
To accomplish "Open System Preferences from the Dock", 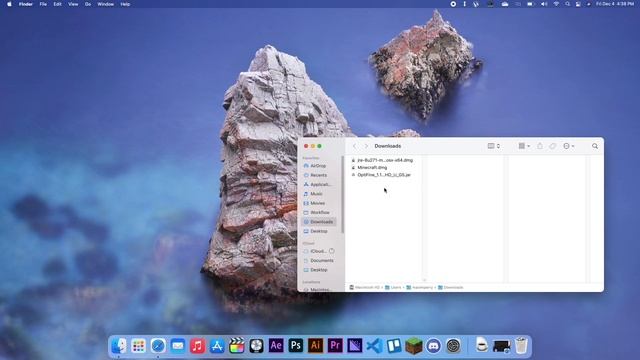I will tap(453, 346).
